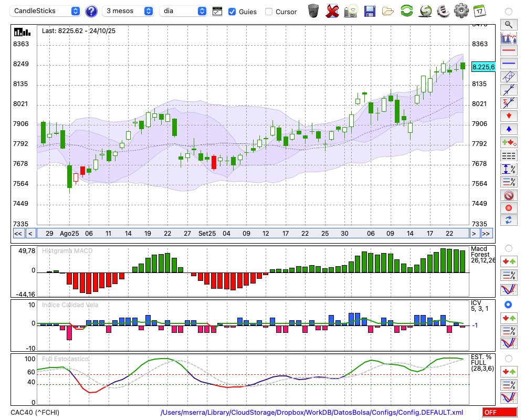Click the dashed lines grid tool
This screenshot has width=525, height=420.
(509, 155)
